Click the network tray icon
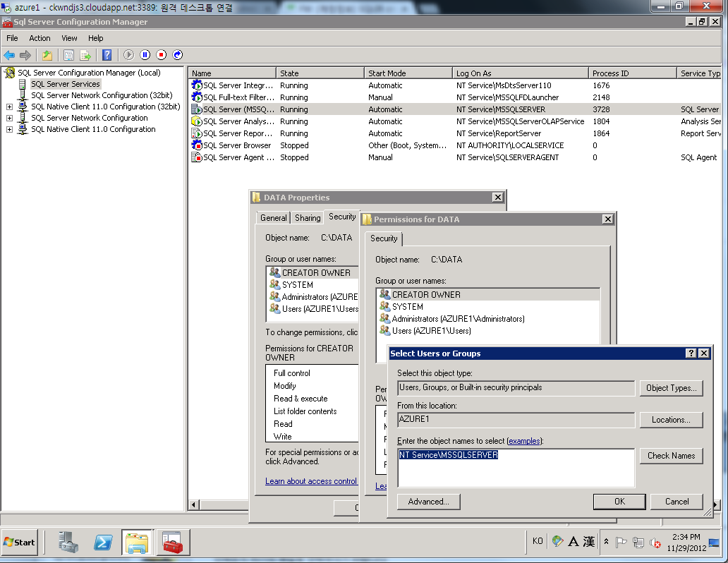Image resolution: width=728 pixels, height=563 pixels. point(638,543)
